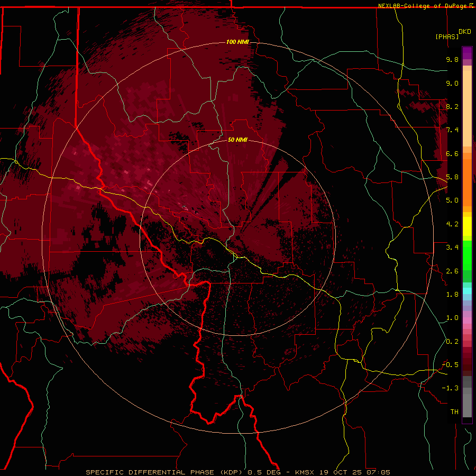Click the 19 OCT 25 07:05 timestamp
Screen dimensions: 476x476
(354, 472)
